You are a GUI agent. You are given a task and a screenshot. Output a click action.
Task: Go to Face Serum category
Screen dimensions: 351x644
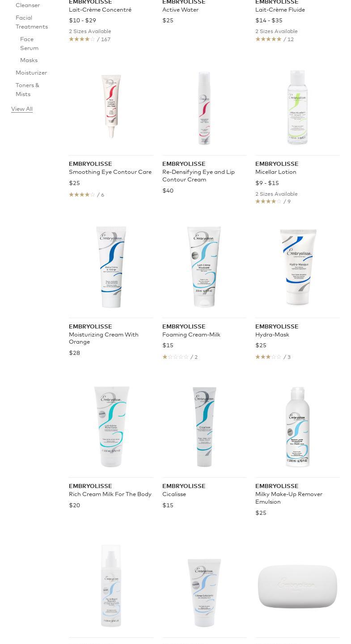[x=29, y=44]
